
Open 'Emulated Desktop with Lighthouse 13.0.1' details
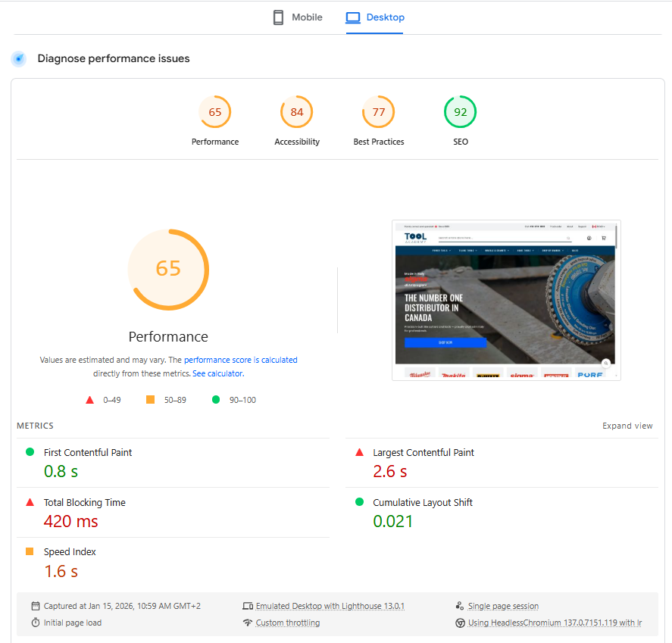pos(330,606)
